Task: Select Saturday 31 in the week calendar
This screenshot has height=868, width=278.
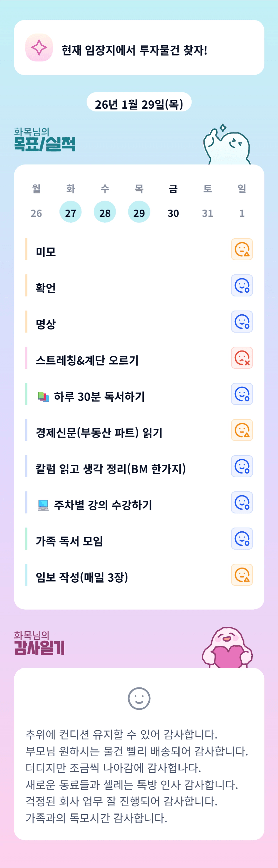Action: point(208,213)
